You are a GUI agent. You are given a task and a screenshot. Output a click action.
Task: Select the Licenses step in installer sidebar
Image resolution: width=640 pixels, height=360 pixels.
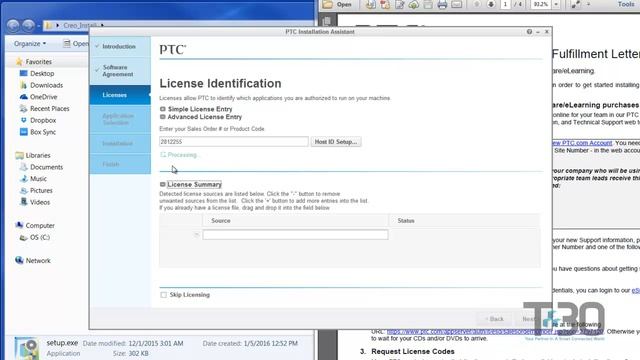click(120, 95)
